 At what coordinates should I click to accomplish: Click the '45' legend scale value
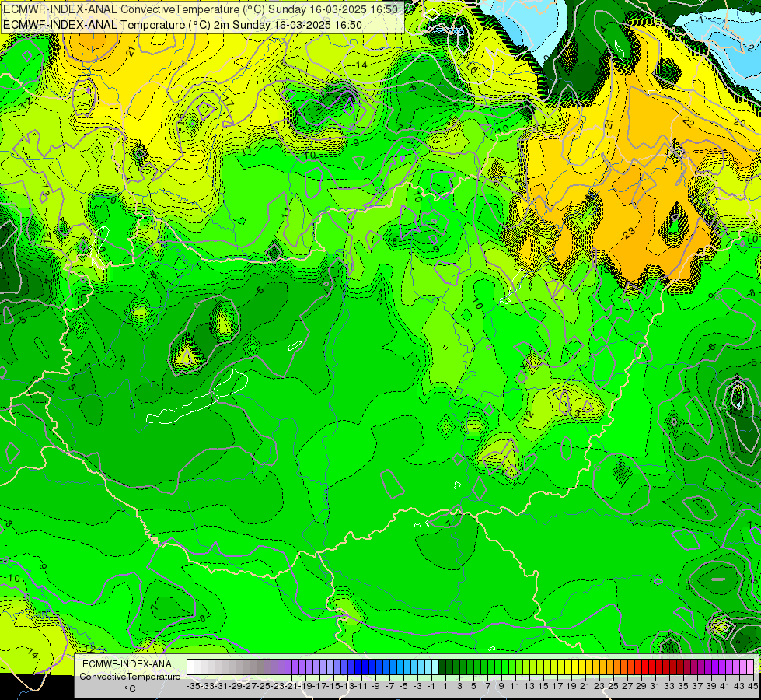[752, 686]
